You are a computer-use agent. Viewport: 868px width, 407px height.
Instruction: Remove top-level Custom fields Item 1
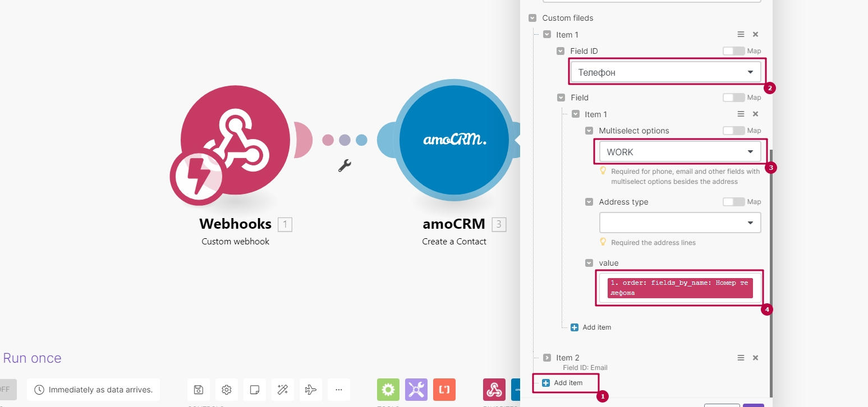[x=755, y=35]
